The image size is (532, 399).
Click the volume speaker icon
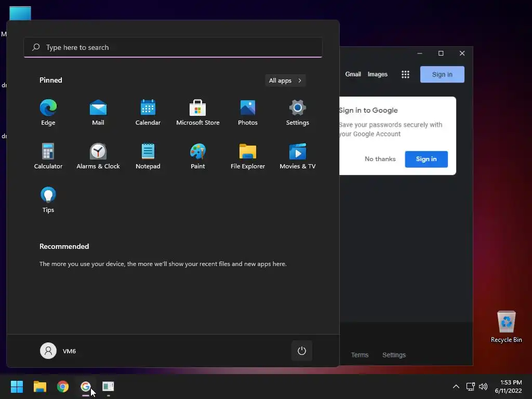point(483,387)
